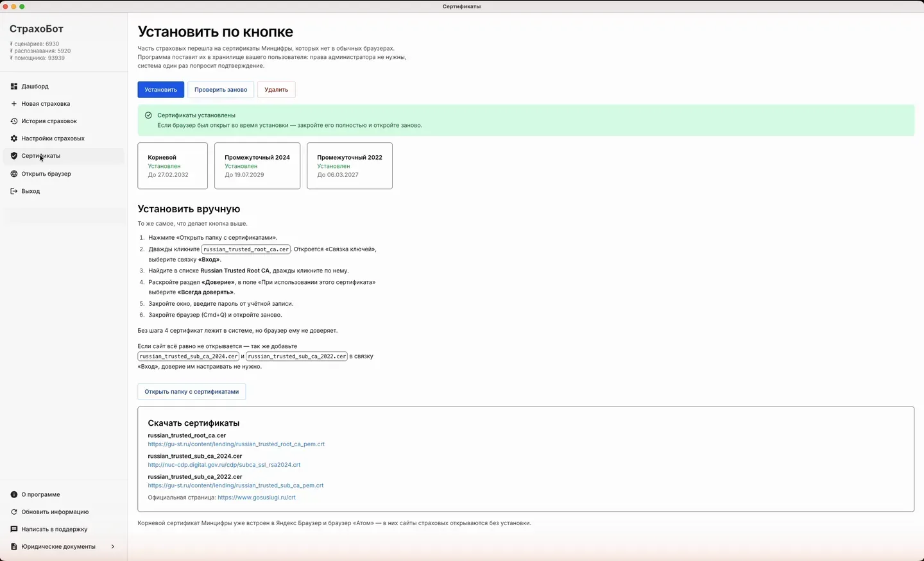Select the Промежуточный 2024 certificate card
924x561 pixels.
(x=257, y=166)
